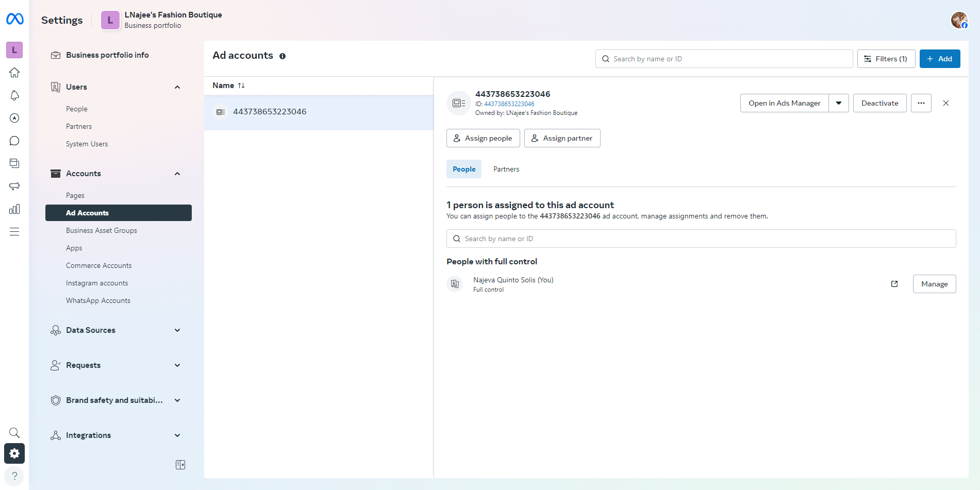Open the question mark help icon
The height and width of the screenshot is (490, 980).
(x=14, y=476)
